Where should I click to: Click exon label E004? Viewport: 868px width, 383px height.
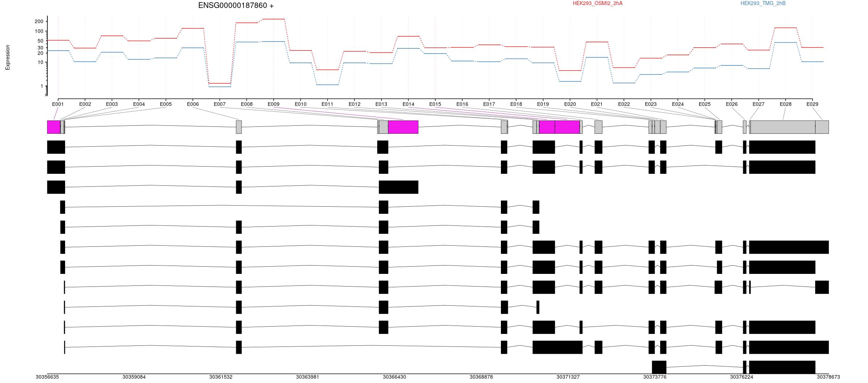[x=139, y=104]
